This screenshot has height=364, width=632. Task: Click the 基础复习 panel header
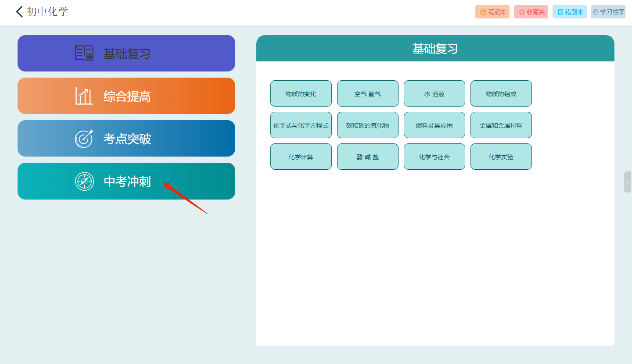point(435,49)
